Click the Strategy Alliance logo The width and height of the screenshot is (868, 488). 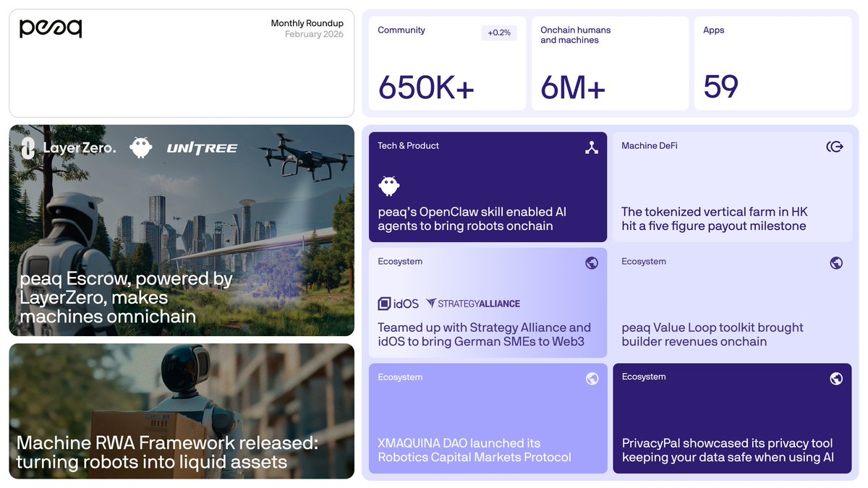(x=473, y=304)
